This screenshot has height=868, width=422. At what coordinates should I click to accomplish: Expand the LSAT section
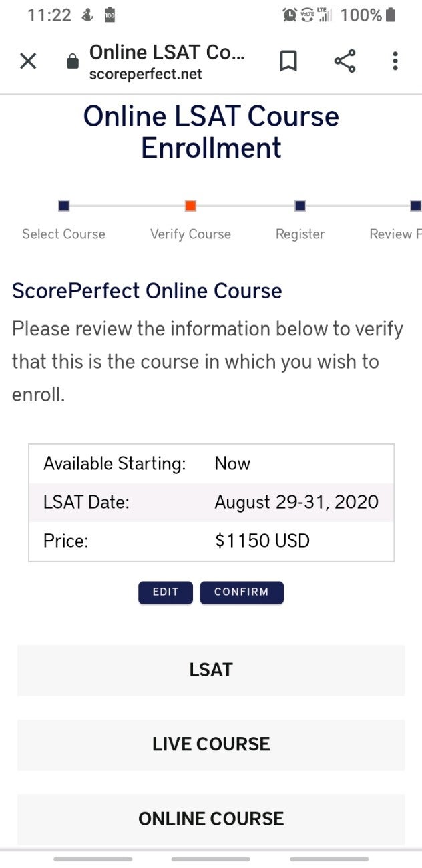(x=211, y=670)
